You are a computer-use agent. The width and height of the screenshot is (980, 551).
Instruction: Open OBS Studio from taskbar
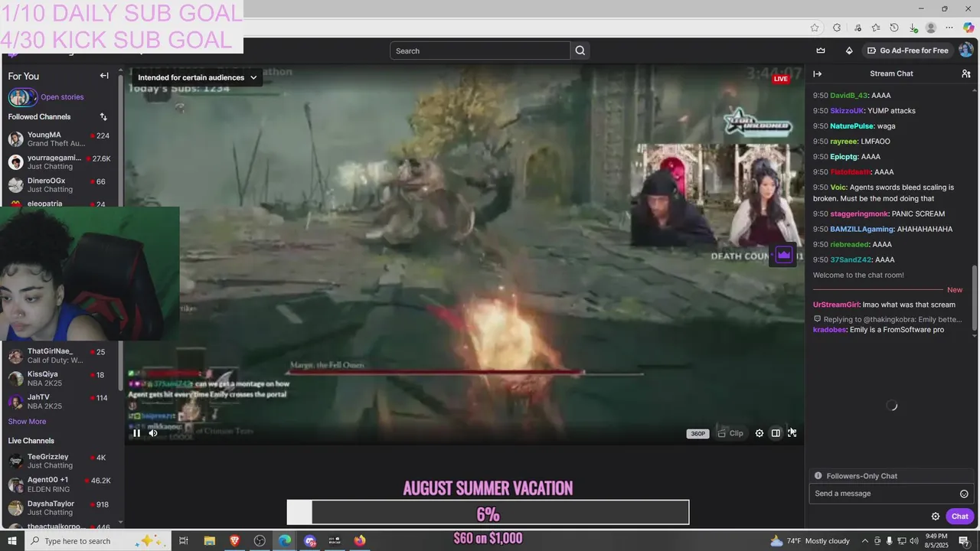tap(260, 541)
